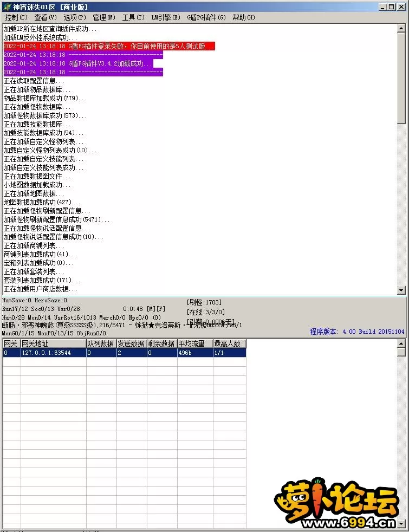The image size is (409, 532).
Task: Click the 队列数据 column header
Action: point(101,343)
